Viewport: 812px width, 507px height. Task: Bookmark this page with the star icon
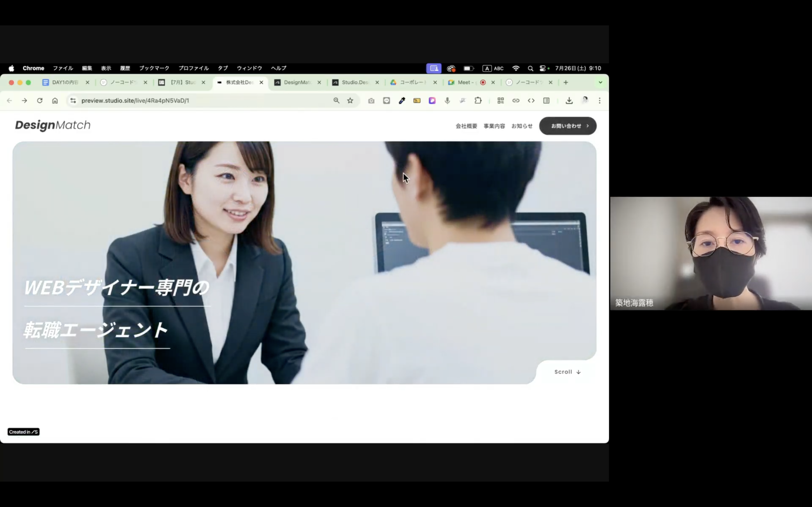tap(350, 100)
